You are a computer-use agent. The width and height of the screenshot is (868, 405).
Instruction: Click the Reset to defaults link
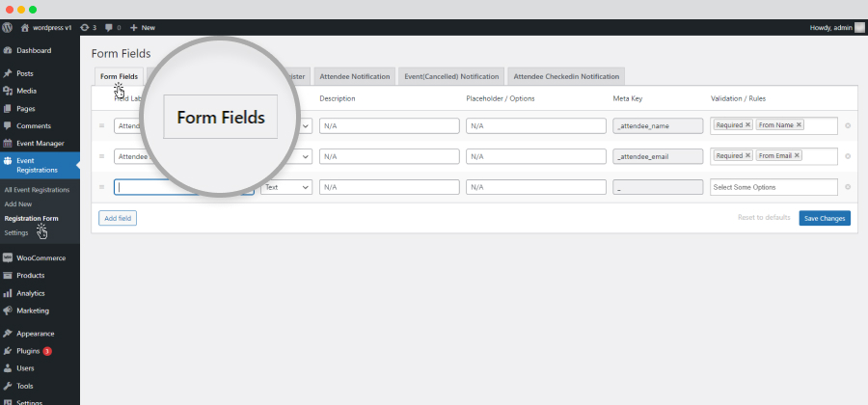(x=764, y=217)
